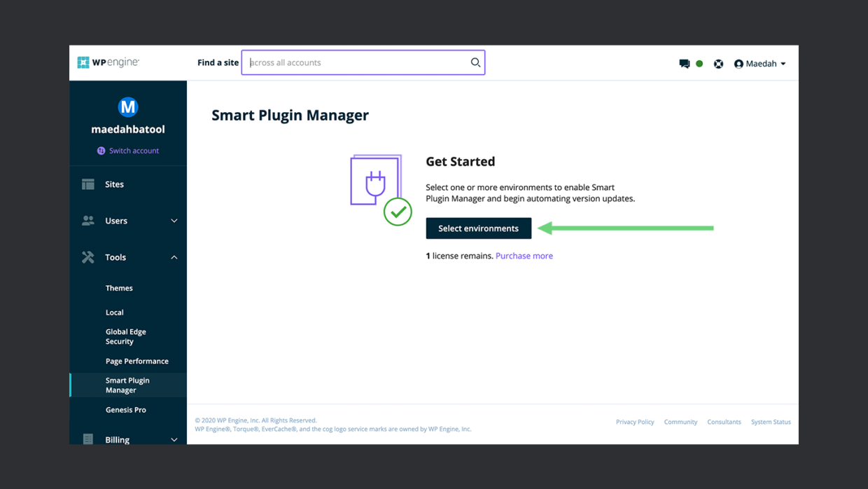The image size is (868, 489).
Task: Select the Users icon in the sidebar
Action: coord(88,220)
